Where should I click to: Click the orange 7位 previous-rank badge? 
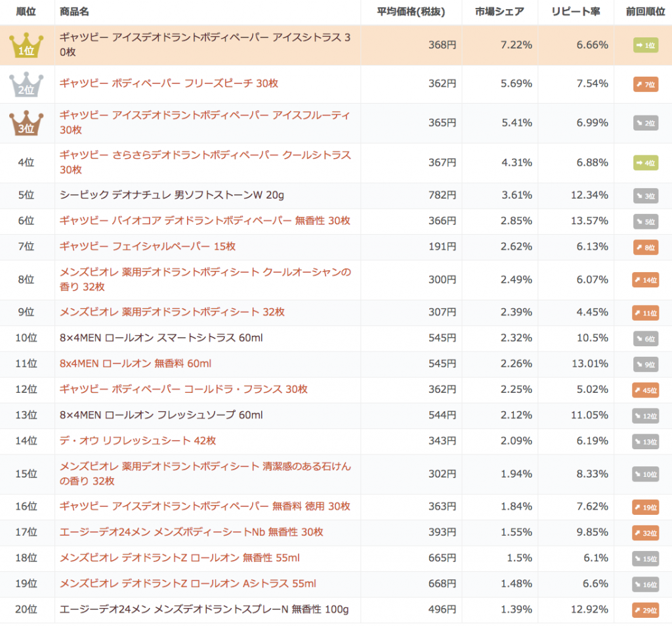[646, 85]
